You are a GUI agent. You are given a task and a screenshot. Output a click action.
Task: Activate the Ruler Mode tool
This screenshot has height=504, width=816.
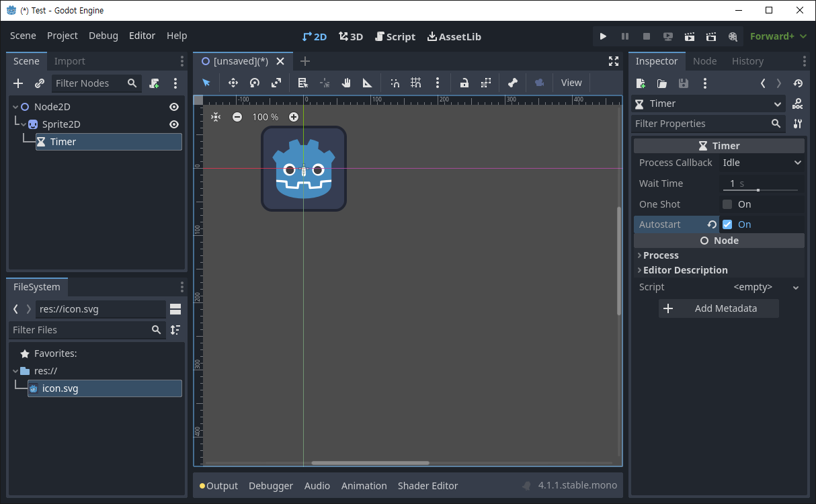368,83
